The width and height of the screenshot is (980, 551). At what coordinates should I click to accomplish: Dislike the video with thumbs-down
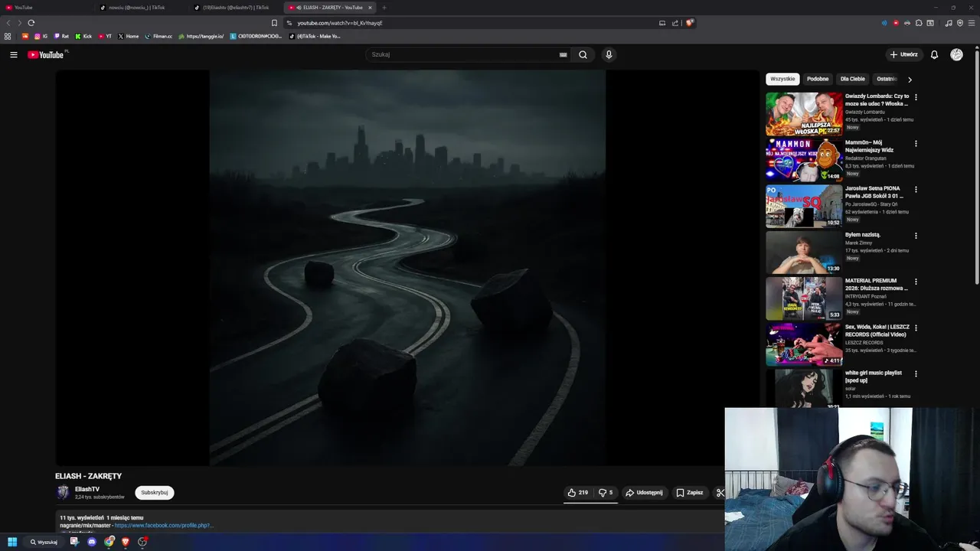[606, 493]
